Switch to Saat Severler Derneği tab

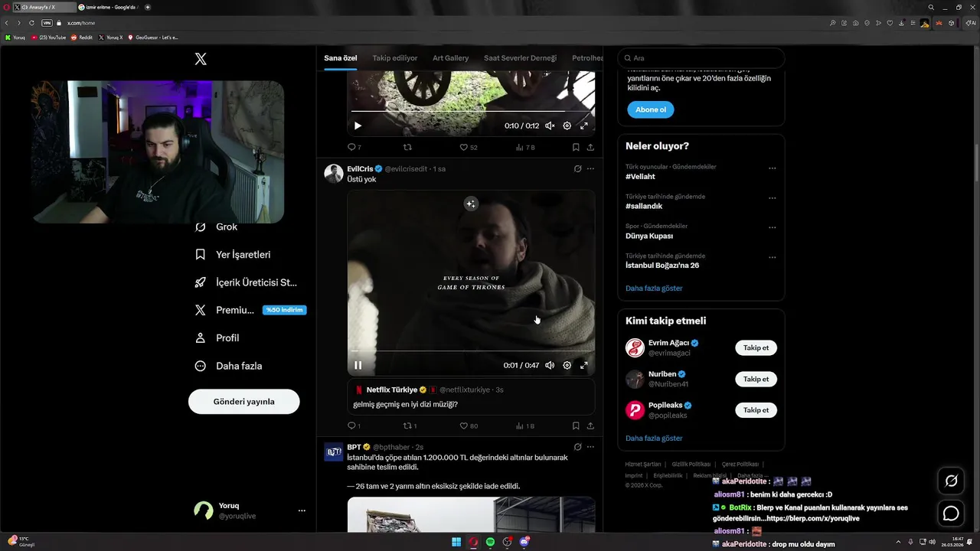click(520, 58)
